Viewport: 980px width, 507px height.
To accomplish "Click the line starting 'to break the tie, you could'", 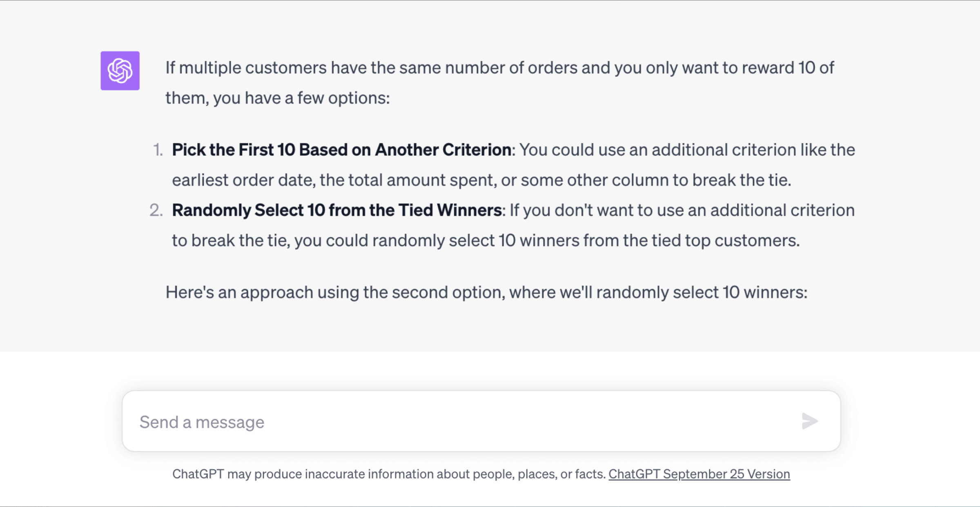I will 486,240.
